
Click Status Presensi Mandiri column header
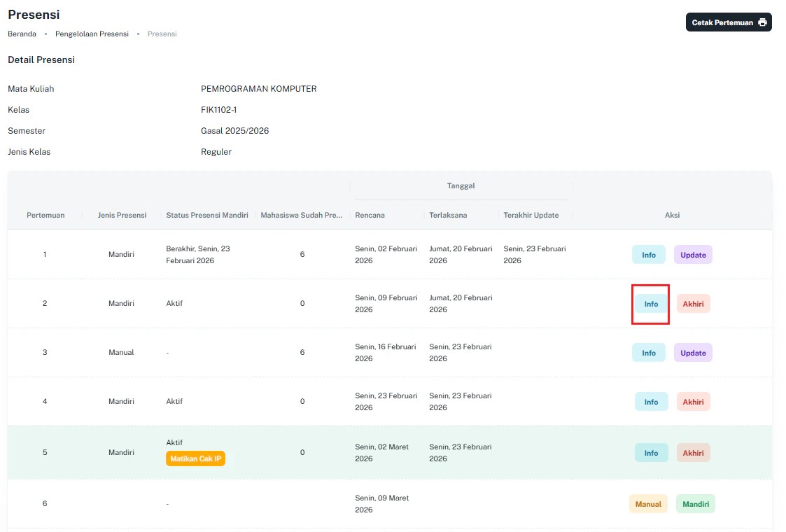pyautogui.click(x=207, y=215)
